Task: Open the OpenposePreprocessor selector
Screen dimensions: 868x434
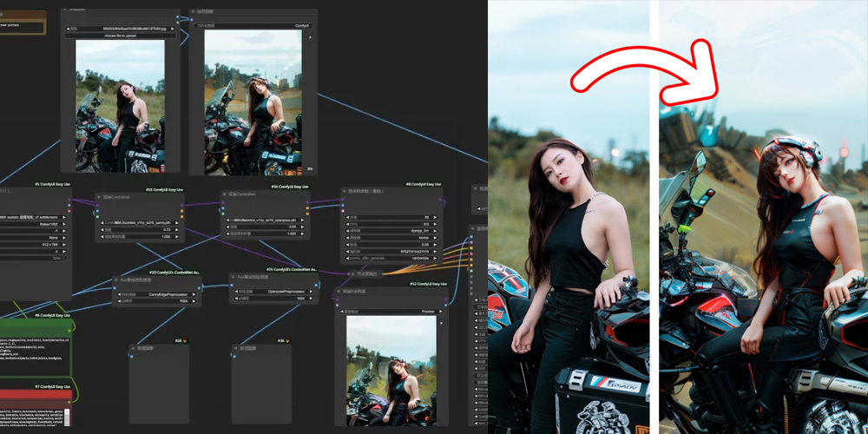Action: [274, 291]
